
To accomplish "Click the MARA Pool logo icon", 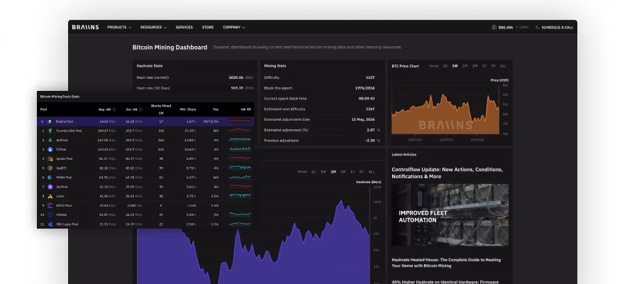I will (x=50, y=177).
